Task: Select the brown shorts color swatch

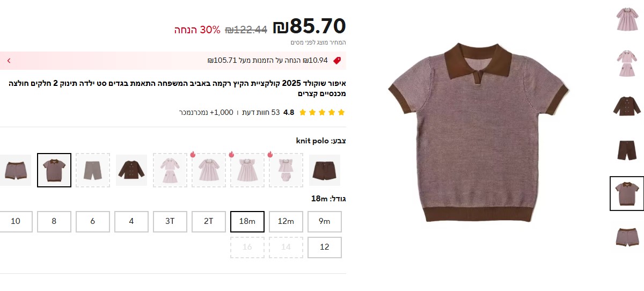Action: [324, 170]
